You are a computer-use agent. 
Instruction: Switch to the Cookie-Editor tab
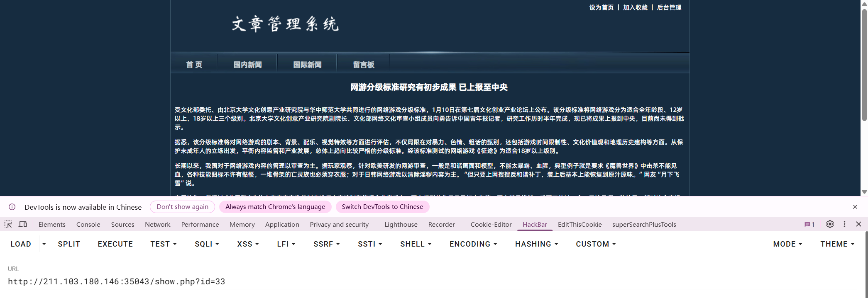491,224
